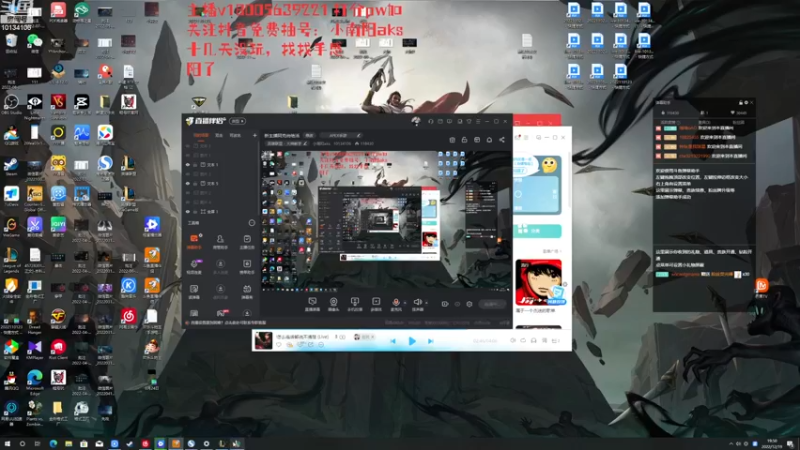Open Steam desktop shortcut
This screenshot has height=450, width=800.
click(11, 167)
